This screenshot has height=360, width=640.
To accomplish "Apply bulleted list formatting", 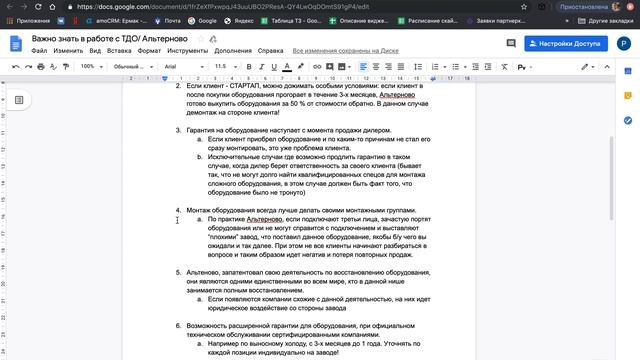I will [x=456, y=67].
